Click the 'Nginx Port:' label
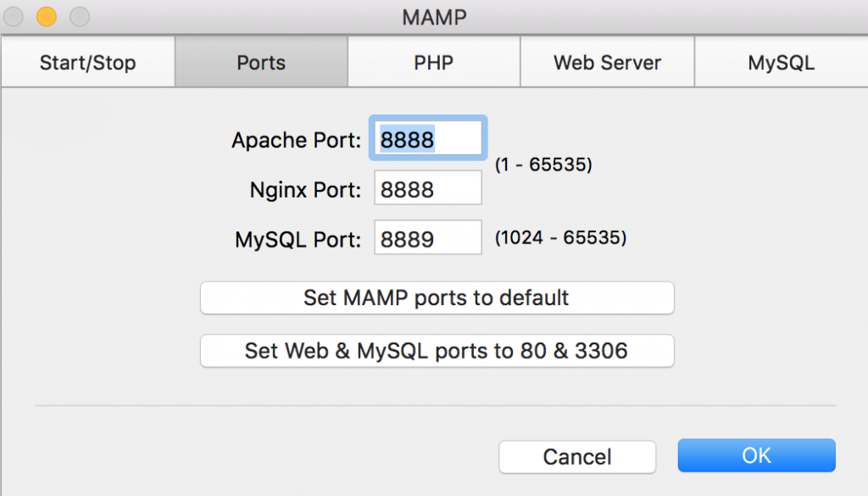Viewport: 868px width, 496px height. point(305,190)
